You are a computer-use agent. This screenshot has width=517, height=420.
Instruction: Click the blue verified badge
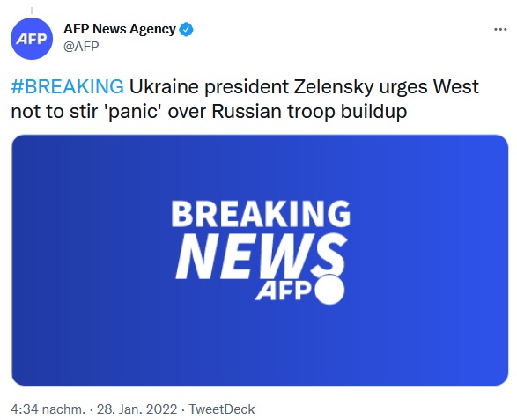(x=186, y=30)
